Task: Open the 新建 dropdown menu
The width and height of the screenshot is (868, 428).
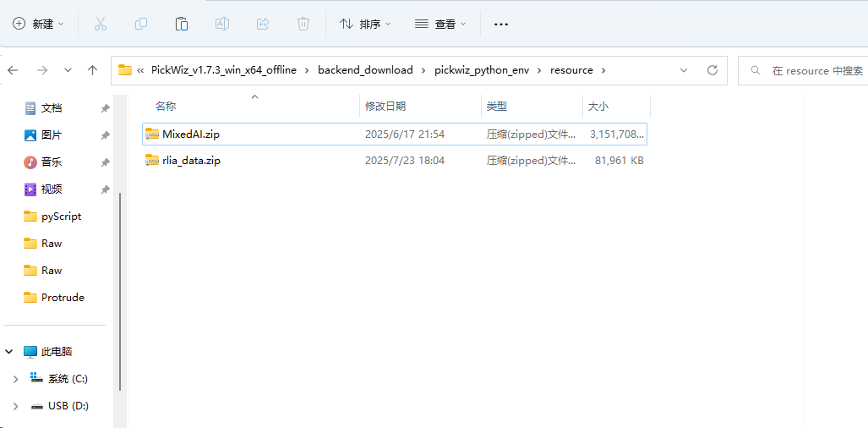Action: pos(39,24)
